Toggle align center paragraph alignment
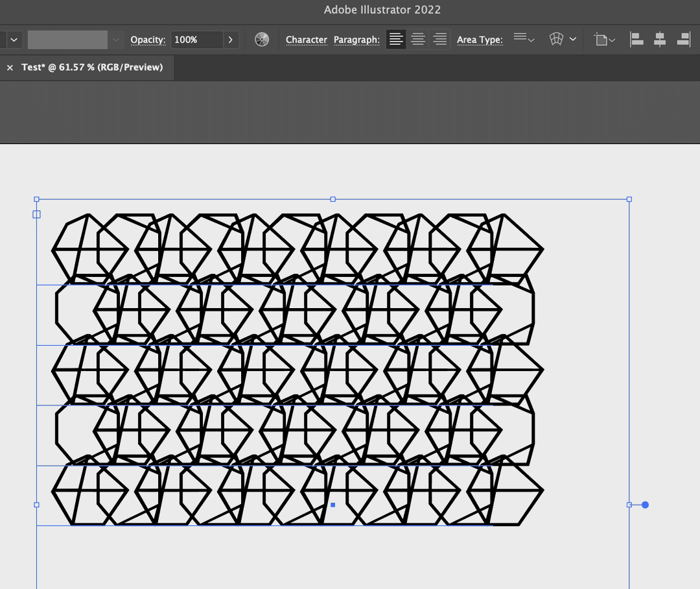The height and width of the screenshot is (589, 700). point(418,40)
